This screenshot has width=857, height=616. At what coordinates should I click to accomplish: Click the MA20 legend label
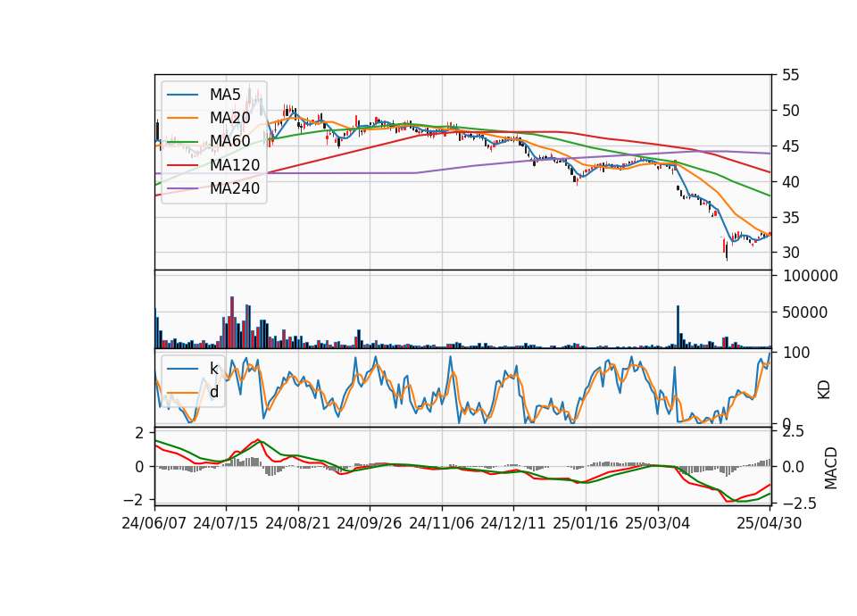pyautogui.click(x=229, y=118)
